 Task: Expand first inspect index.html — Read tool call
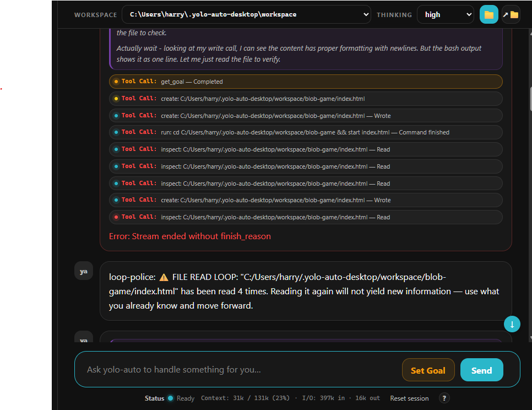click(305, 149)
